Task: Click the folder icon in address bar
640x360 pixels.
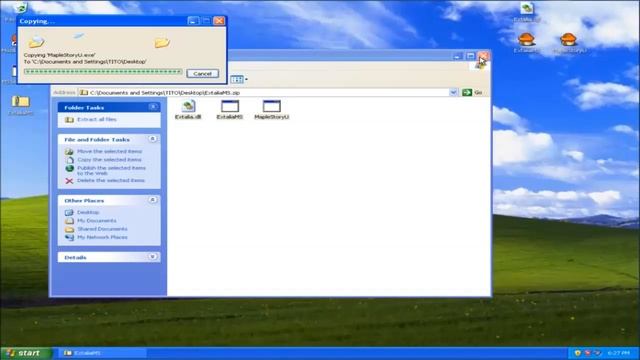Action: pyautogui.click(x=84, y=93)
